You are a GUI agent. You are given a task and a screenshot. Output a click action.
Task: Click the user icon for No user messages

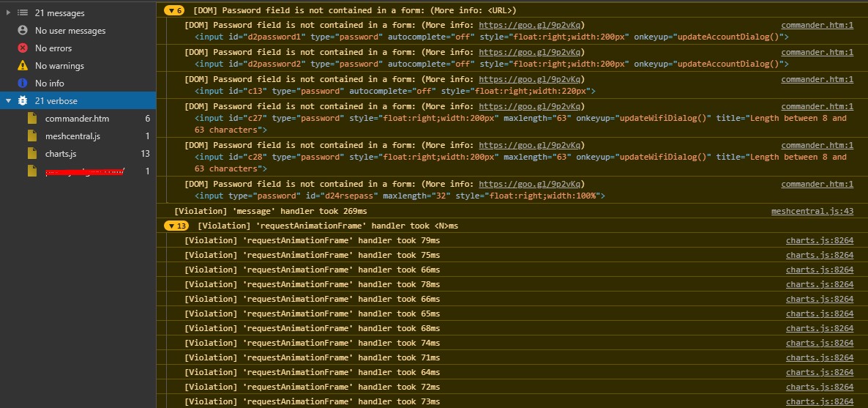click(23, 31)
